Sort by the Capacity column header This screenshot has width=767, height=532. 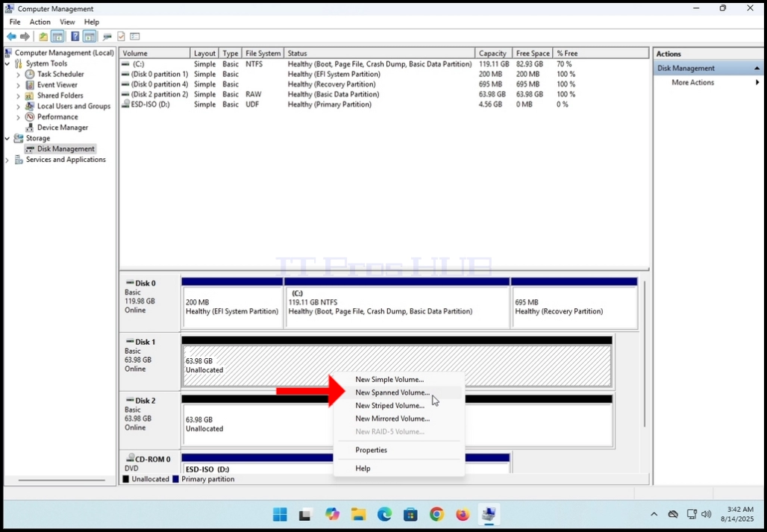pos(494,53)
